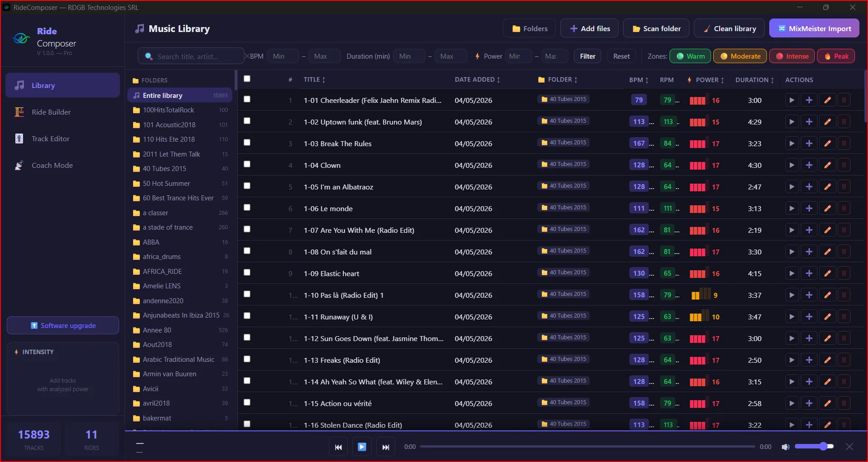Screen dimensions: 868x462
Task: Play the track 1-15 Action ou vérité
Action: [791, 403]
